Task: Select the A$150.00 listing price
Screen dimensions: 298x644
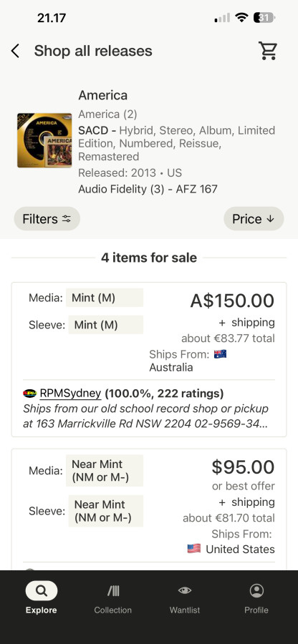Action: tap(232, 301)
